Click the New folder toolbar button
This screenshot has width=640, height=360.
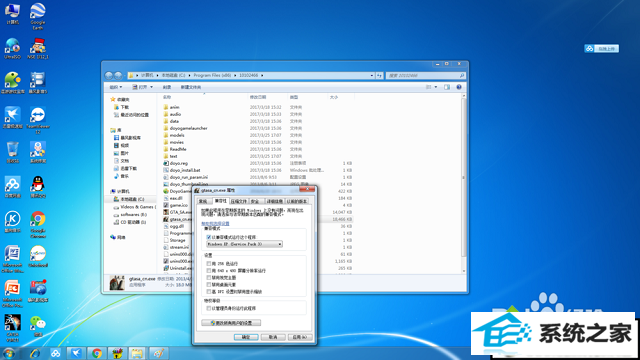click(x=191, y=87)
